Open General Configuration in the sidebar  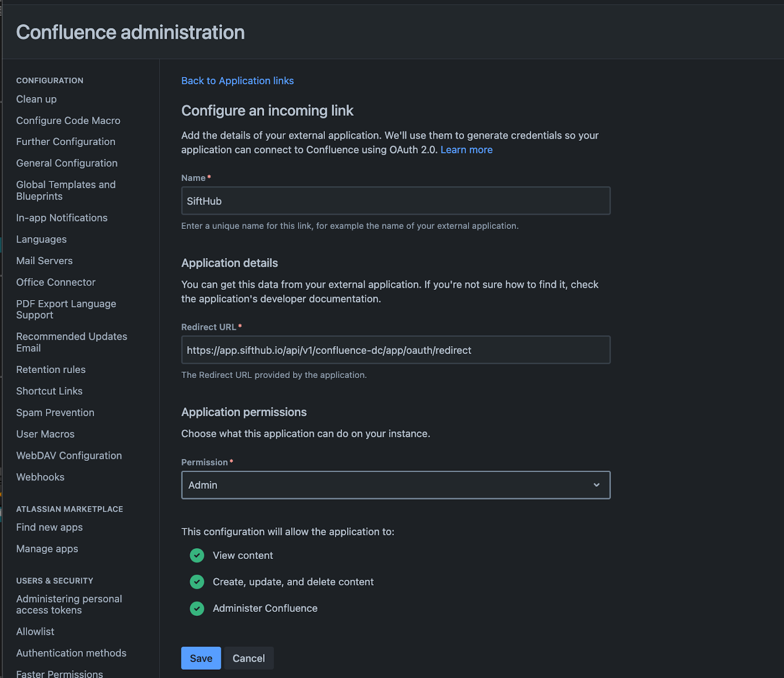[x=67, y=163]
